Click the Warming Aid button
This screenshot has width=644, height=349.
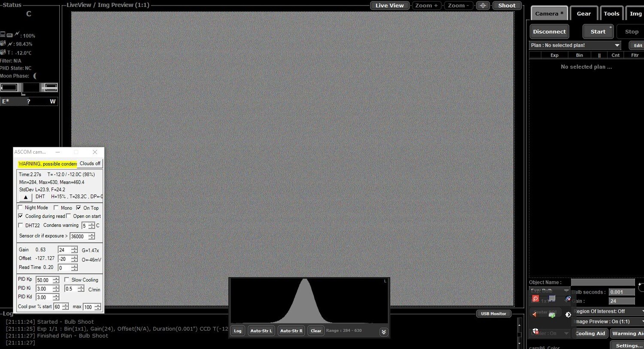coord(627,334)
